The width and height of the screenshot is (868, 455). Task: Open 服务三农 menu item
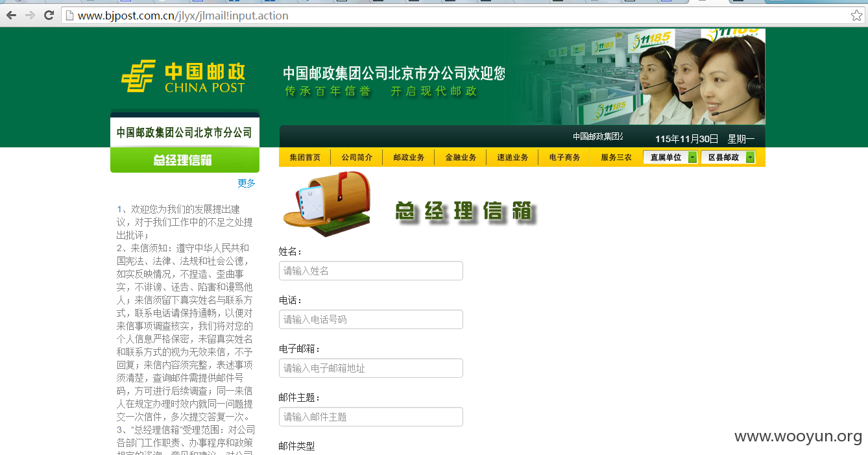[616, 157]
